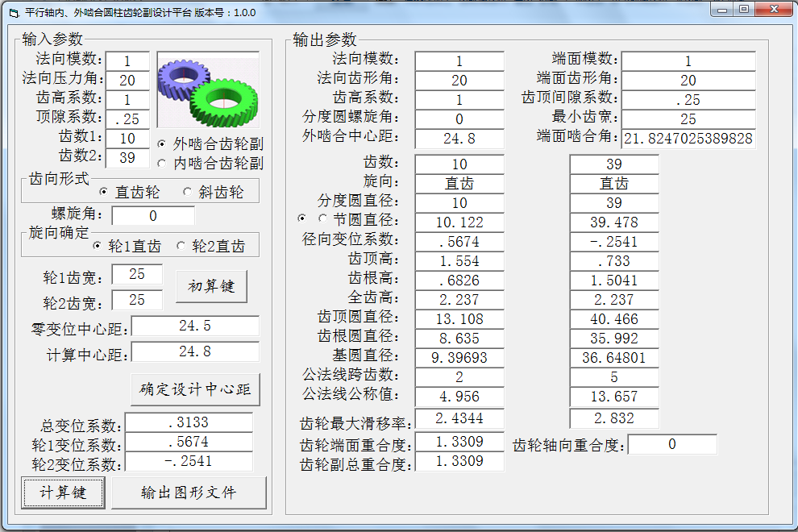Viewport: 798px width, 532px height.
Task: Click the 公法线公称值 value 4.956
Action: (459, 397)
